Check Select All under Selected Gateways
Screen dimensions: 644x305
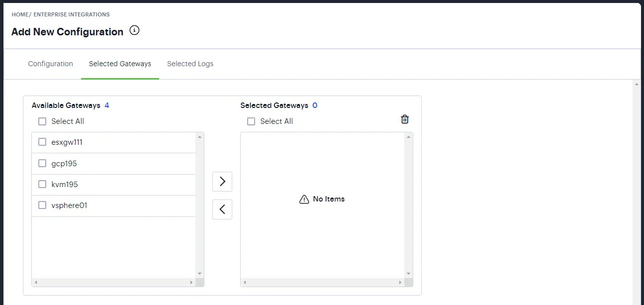pyautogui.click(x=251, y=121)
